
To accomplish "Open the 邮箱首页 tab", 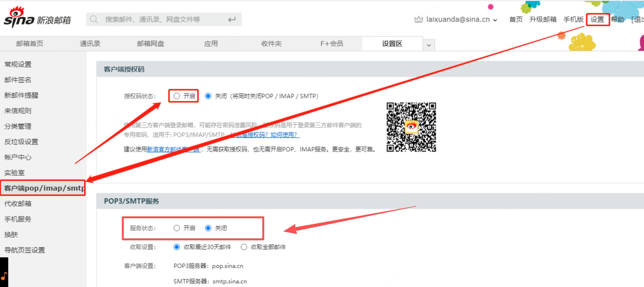I will pos(30,44).
